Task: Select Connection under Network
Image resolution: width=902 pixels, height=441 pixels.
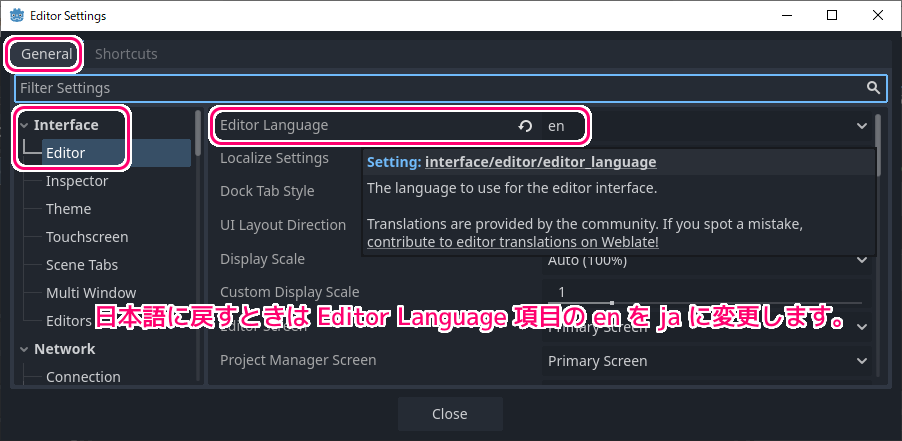Action: [x=83, y=377]
